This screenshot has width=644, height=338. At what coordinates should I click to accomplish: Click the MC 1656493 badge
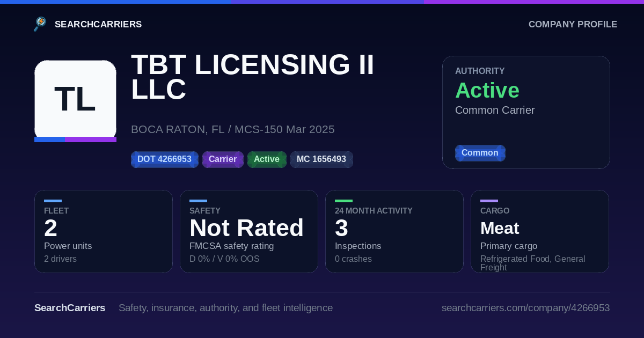click(x=321, y=159)
